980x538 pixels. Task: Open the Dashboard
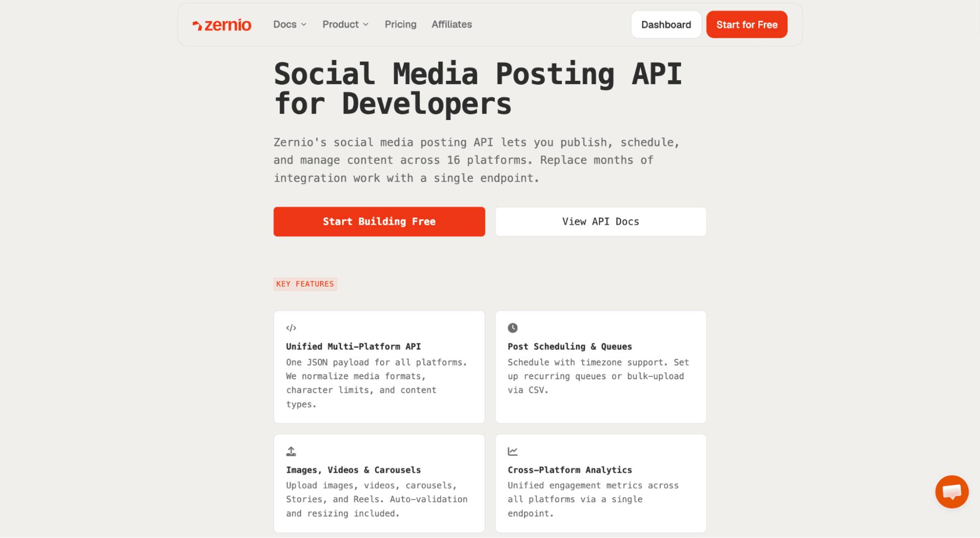(x=666, y=24)
